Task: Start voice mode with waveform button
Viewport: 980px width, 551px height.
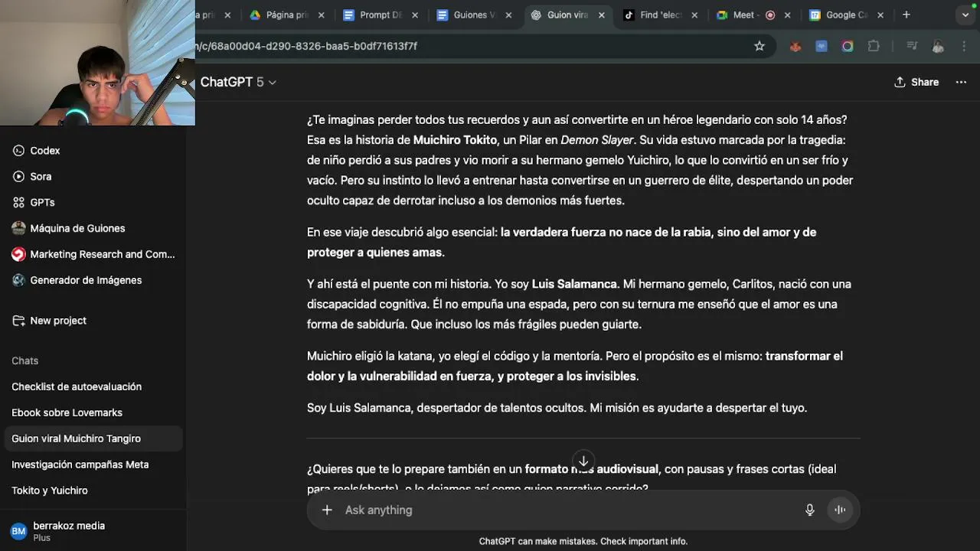Action: [840, 510]
